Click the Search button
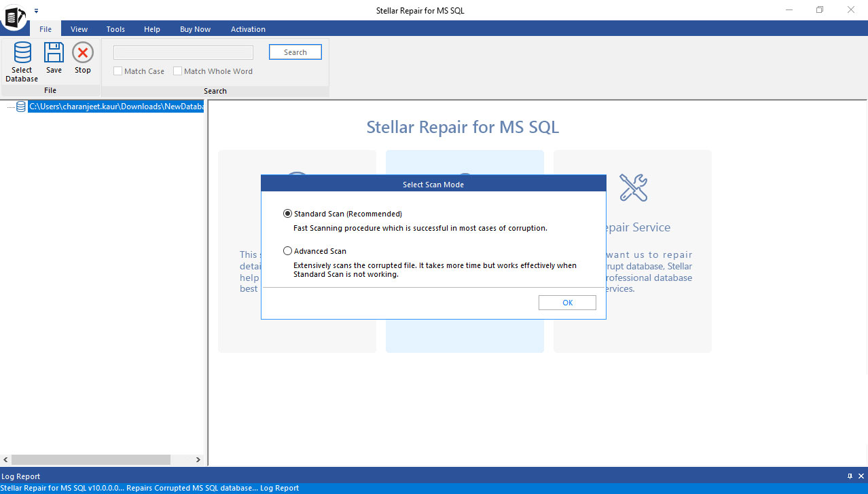 coord(295,52)
